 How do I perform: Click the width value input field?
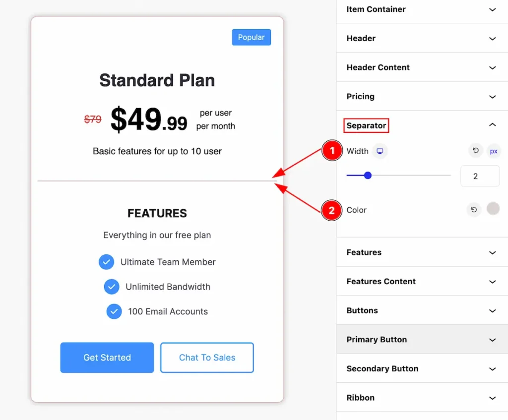click(480, 176)
